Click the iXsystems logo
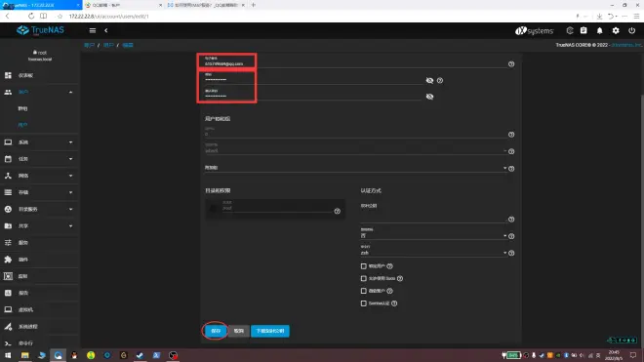The width and height of the screenshot is (644, 362). pyautogui.click(x=535, y=31)
